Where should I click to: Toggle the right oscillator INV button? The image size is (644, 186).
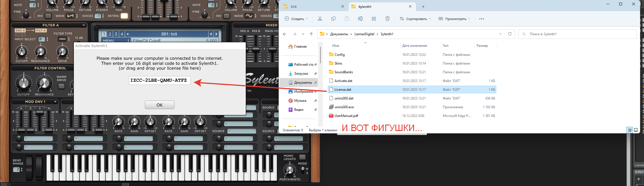[226, 16]
